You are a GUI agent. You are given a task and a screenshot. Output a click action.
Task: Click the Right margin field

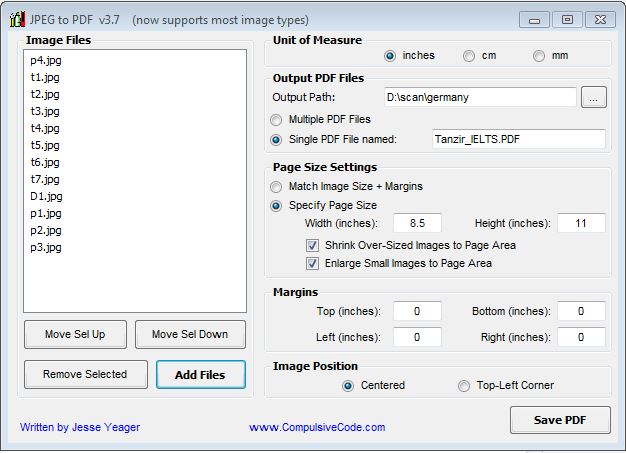pyautogui.click(x=581, y=337)
